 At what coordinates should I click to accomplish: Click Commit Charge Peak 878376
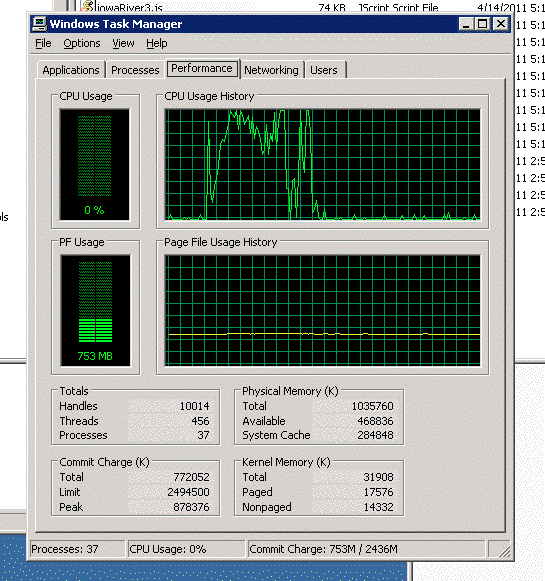192,507
